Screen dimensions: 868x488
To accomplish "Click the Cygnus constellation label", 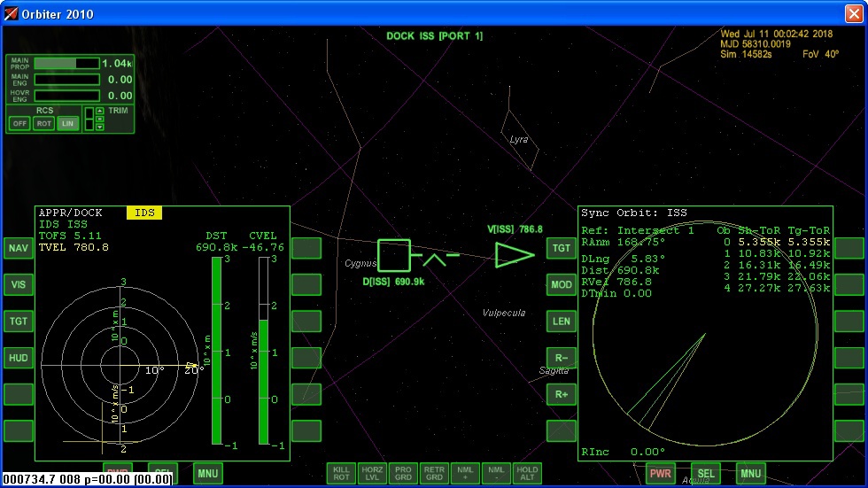I will point(360,263).
